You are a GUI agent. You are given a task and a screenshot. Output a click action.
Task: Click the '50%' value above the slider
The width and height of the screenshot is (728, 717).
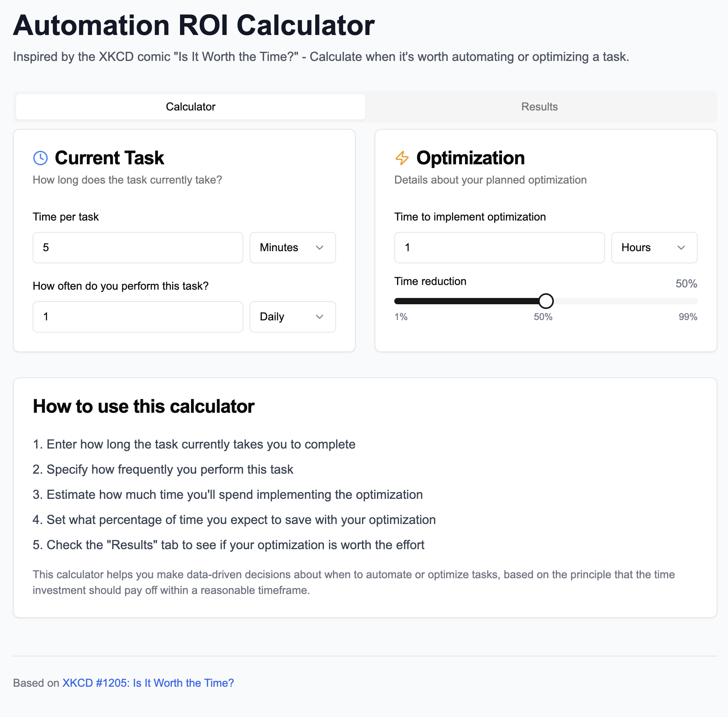point(686,284)
